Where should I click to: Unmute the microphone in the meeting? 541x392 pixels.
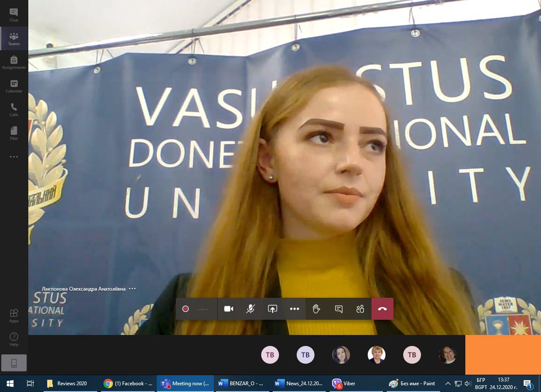pyautogui.click(x=251, y=309)
